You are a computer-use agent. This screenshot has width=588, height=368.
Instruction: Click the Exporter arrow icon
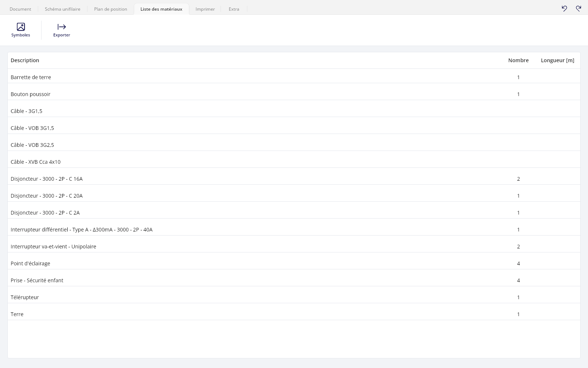(x=62, y=27)
